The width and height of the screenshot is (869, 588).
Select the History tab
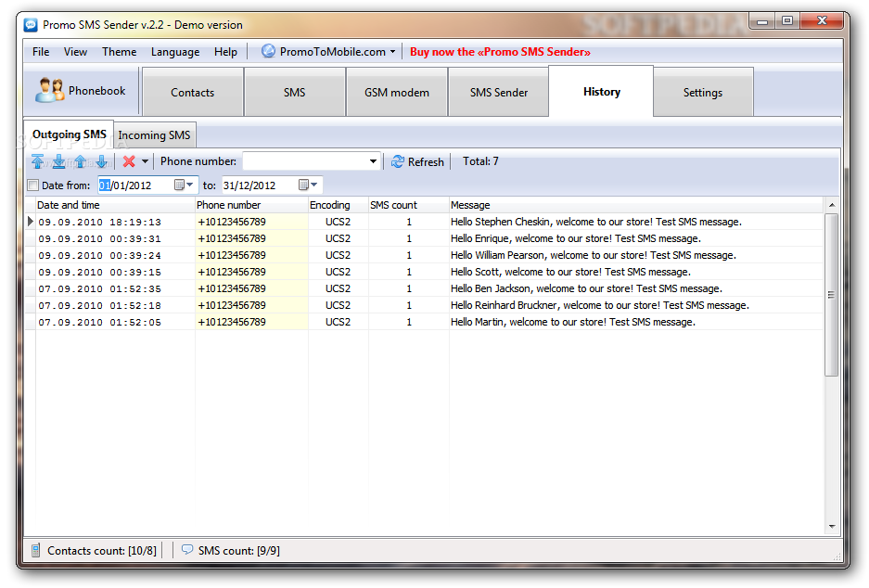(x=601, y=92)
